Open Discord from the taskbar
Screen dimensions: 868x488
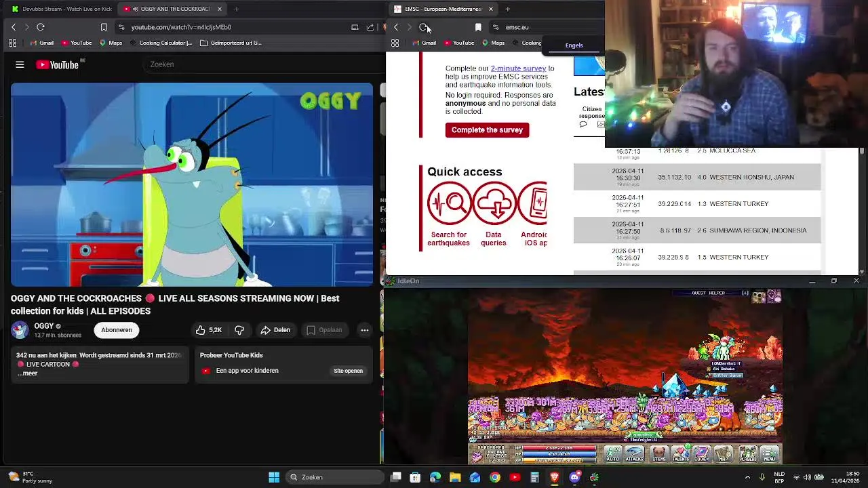[575, 477]
